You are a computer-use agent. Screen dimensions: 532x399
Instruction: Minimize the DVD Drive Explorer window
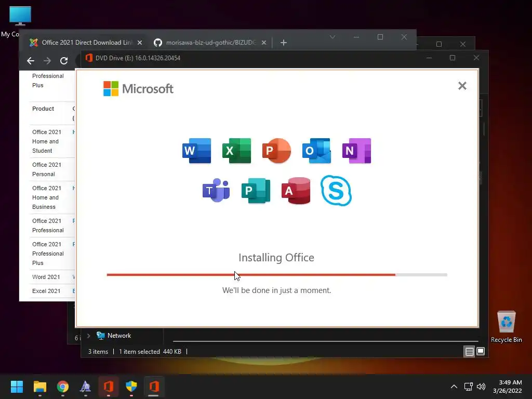(429, 58)
